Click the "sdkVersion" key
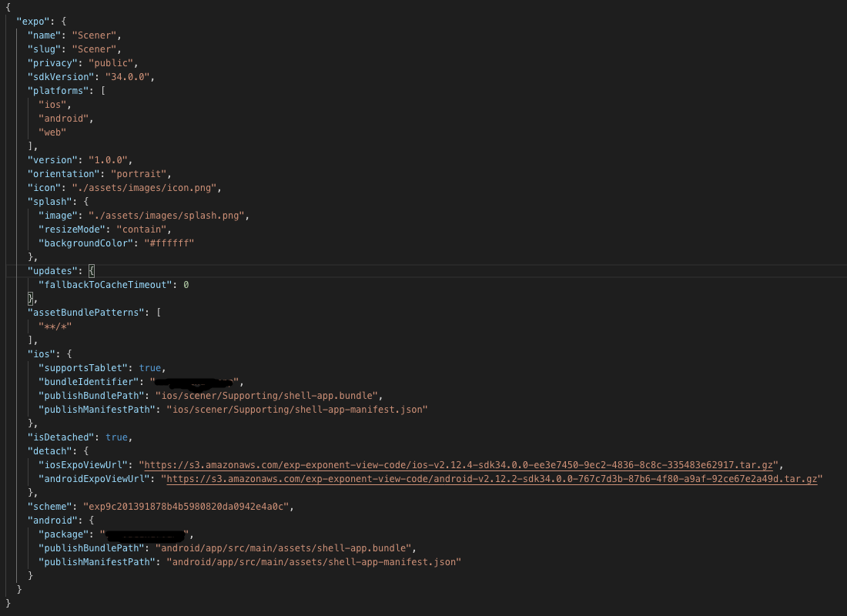 [x=58, y=76]
